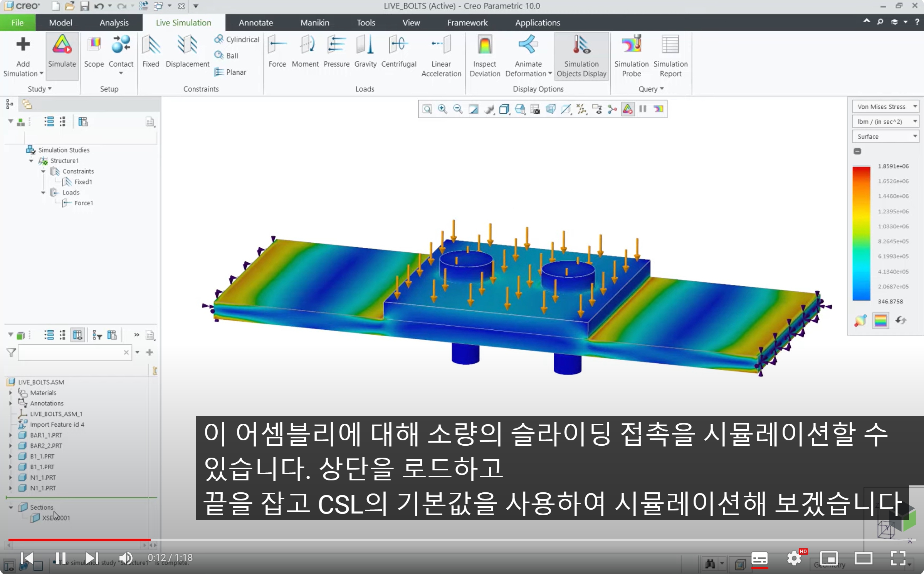
Task: Open the Display Style cube icon
Action: click(x=504, y=109)
